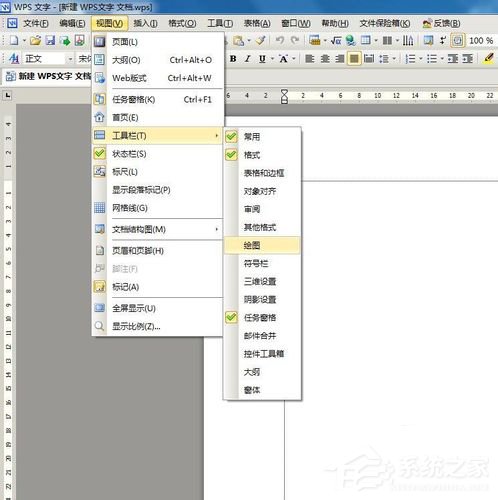The image size is (498, 500).
Task: Choose 显示比例(Z)... from menu
Action: click(x=157, y=326)
